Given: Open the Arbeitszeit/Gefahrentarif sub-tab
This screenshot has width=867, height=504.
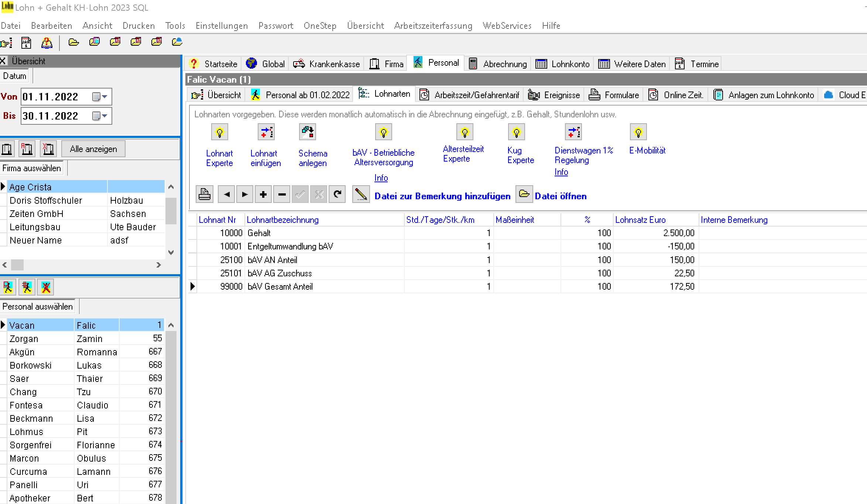Looking at the screenshot, I should coord(470,95).
